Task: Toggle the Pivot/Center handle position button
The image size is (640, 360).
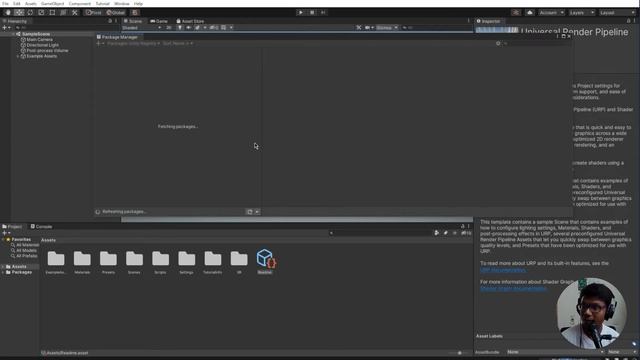Action: [93, 13]
